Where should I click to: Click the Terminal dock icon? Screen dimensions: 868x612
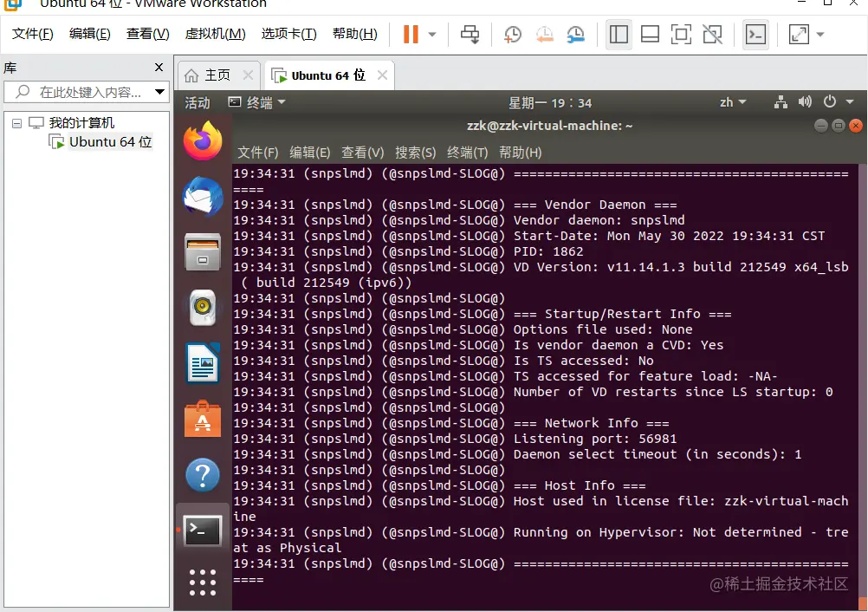pos(203,531)
